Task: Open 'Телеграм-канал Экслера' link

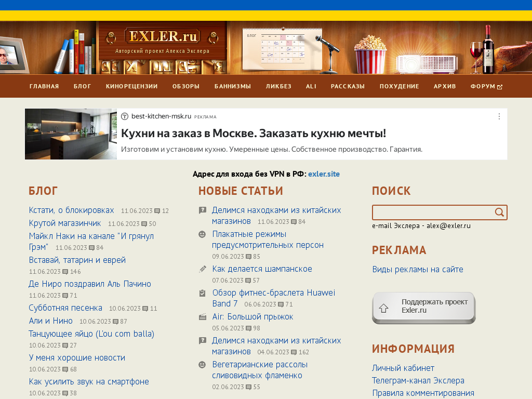Action: (418, 381)
